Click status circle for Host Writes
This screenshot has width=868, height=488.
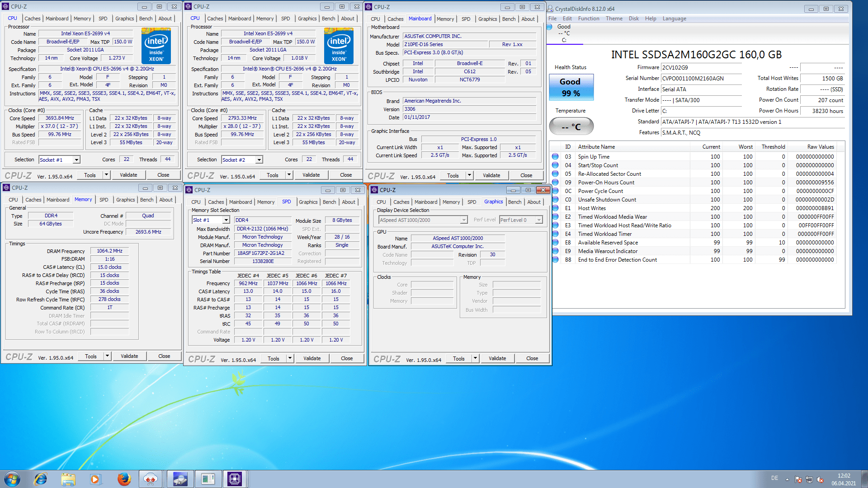pyautogui.click(x=555, y=208)
